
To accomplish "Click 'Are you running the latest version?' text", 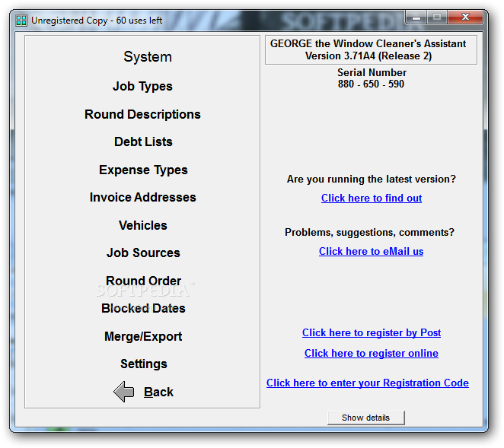I will [372, 179].
